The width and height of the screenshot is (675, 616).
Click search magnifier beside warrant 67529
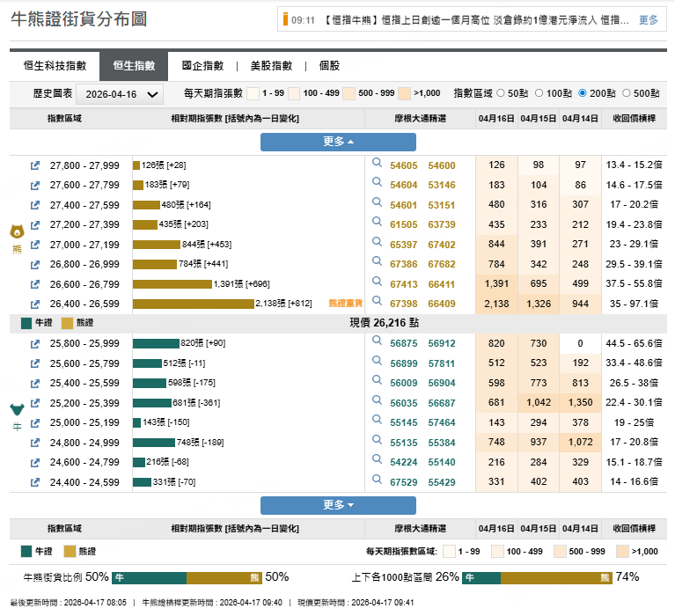click(x=377, y=481)
